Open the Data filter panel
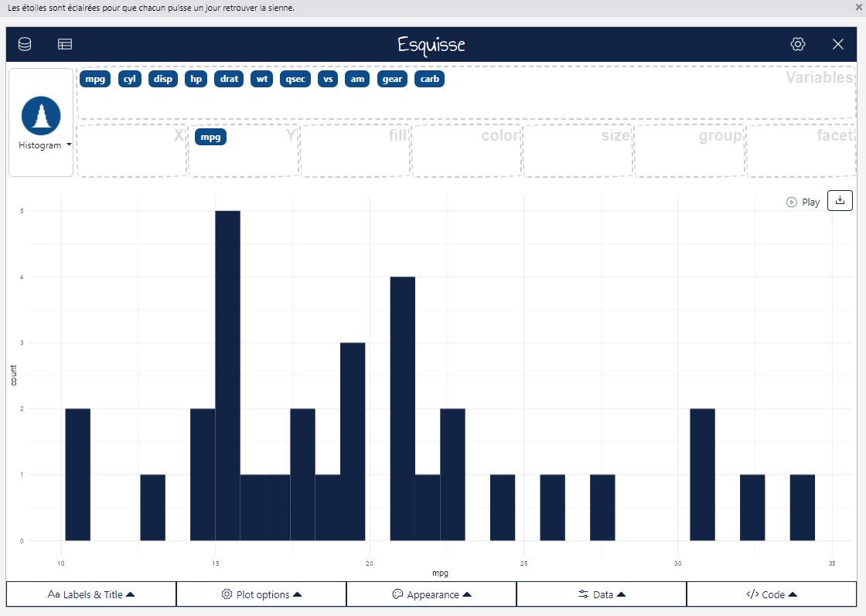 click(602, 594)
